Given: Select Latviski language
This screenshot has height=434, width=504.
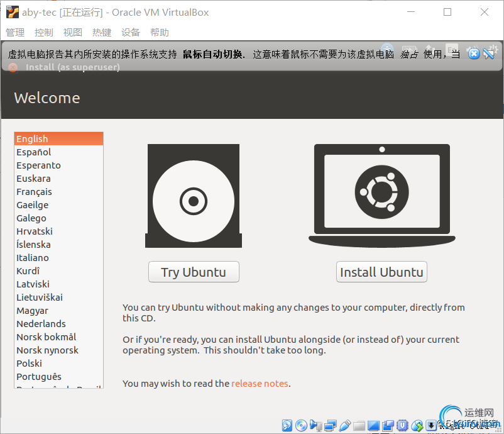Looking at the screenshot, I should (x=58, y=284).
